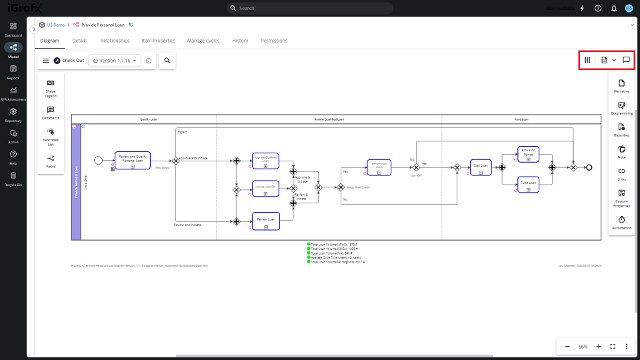Image resolution: width=640 pixels, height=360 pixels.
Task: Open Help from the left sidebar
Action: coord(13,157)
